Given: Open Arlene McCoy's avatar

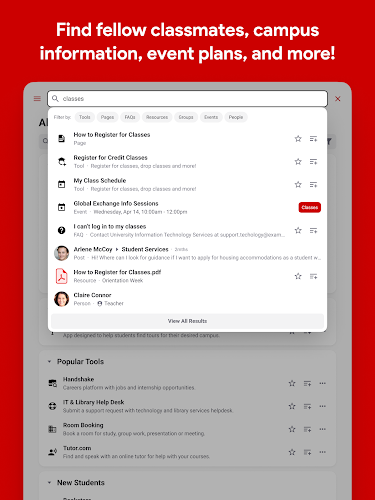Looking at the screenshot, I should (62, 253).
